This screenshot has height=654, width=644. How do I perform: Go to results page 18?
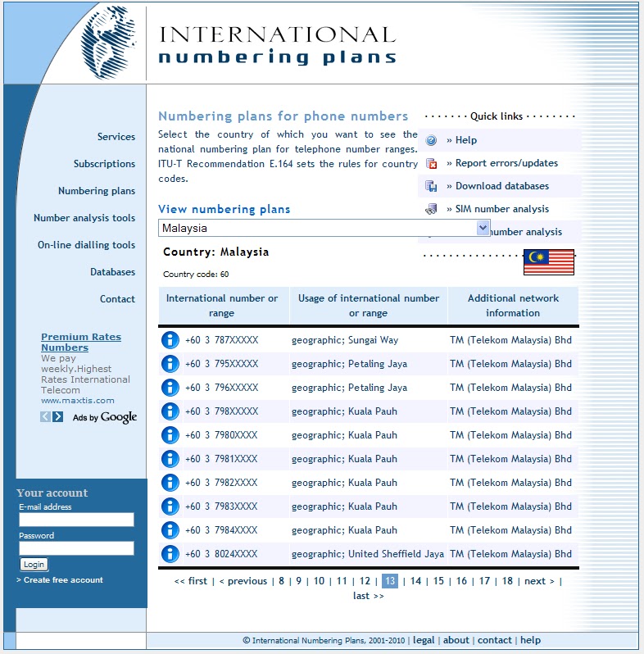pos(508,581)
